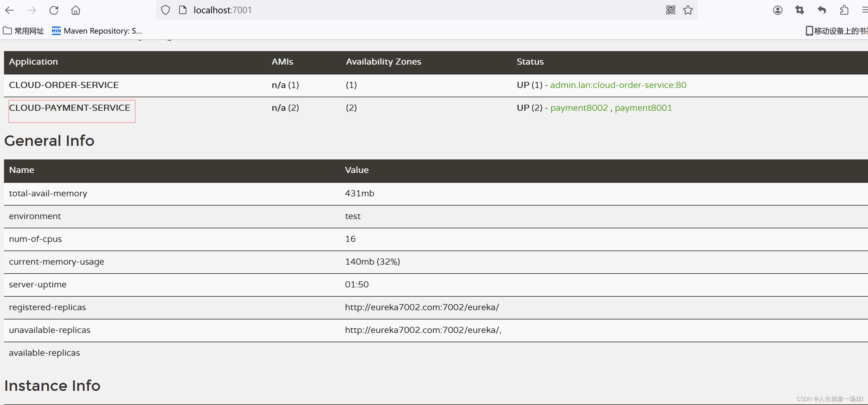Viewport: 868px width, 405px height.
Task: Click the forward navigation arrow
Action: (32, 10)
